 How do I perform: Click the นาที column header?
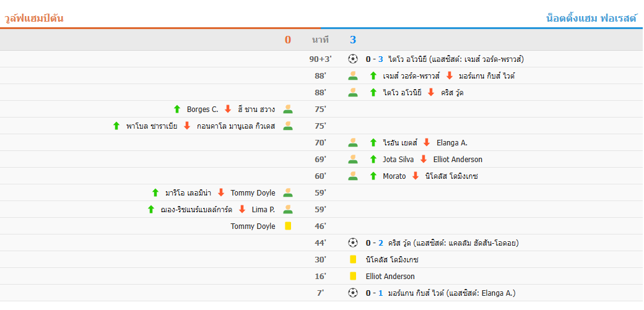click(320, 40)
